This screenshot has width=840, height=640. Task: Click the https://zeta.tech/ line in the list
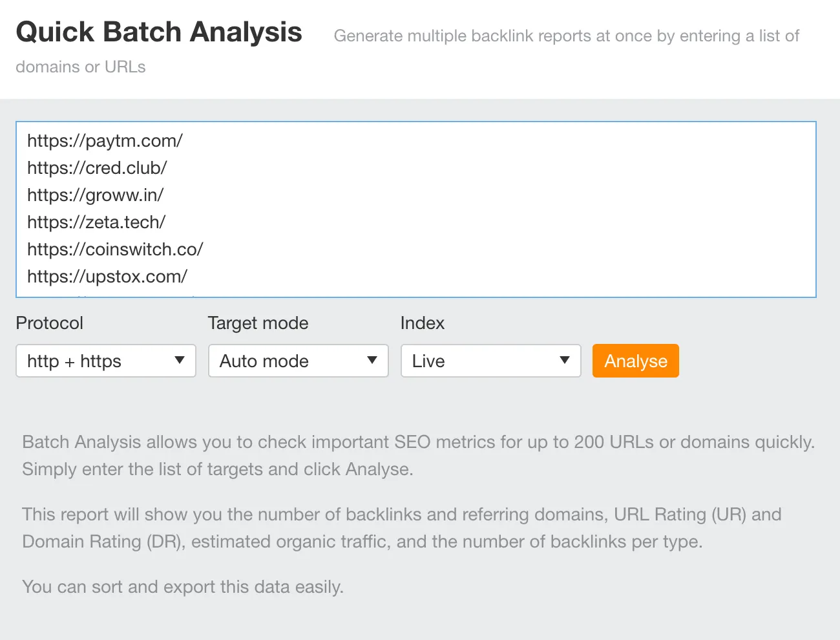tap(96, 222)
